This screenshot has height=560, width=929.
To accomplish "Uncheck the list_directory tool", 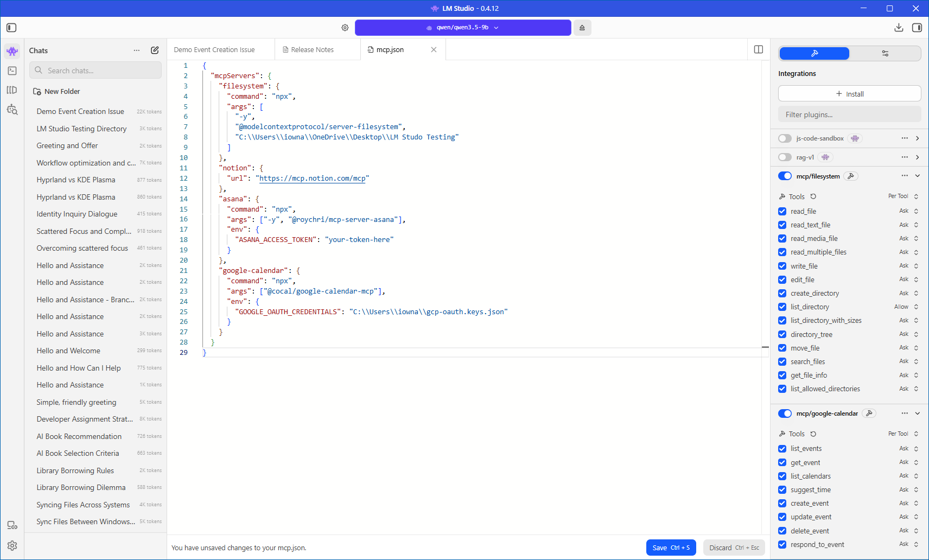I will point(782,307).
